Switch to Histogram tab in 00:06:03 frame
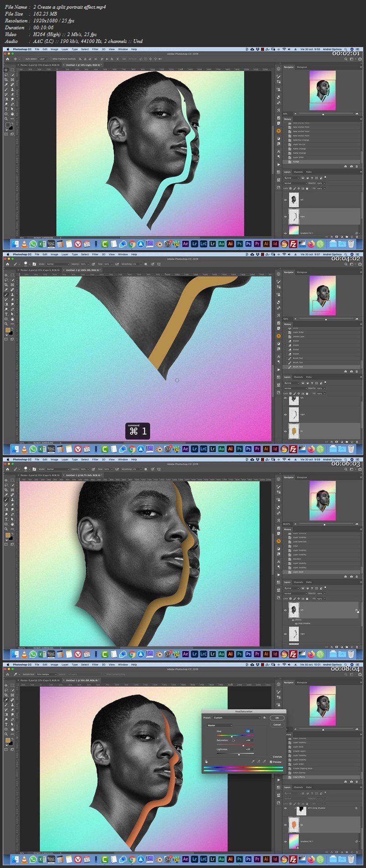The image size is (366, 868). tap(302, 477)
